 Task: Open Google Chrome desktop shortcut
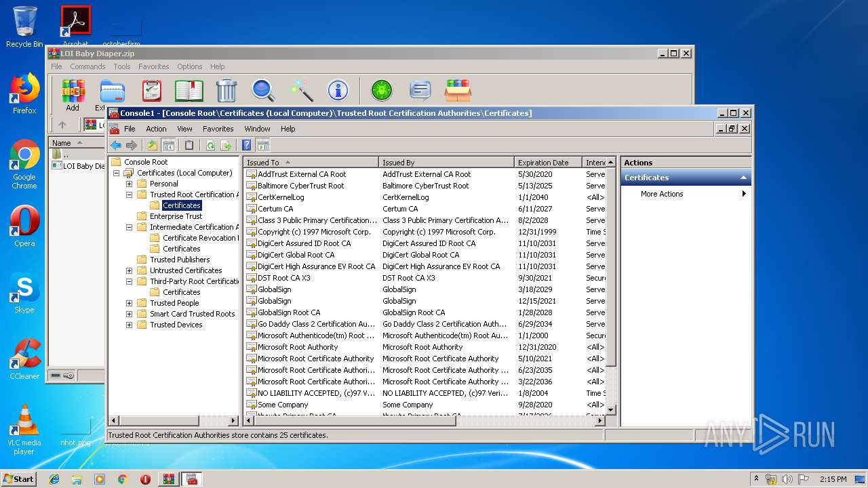coord(24,165)
